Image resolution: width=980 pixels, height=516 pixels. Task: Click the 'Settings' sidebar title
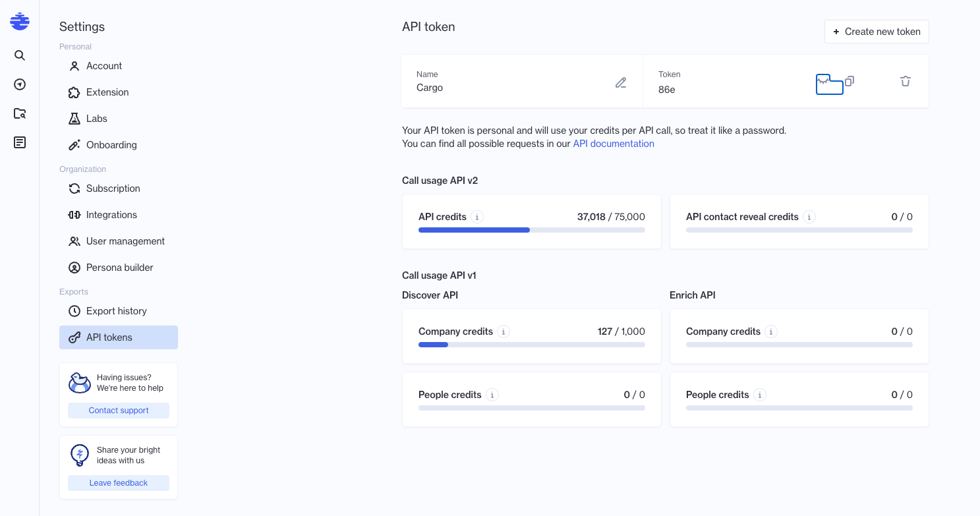point(82,27)
